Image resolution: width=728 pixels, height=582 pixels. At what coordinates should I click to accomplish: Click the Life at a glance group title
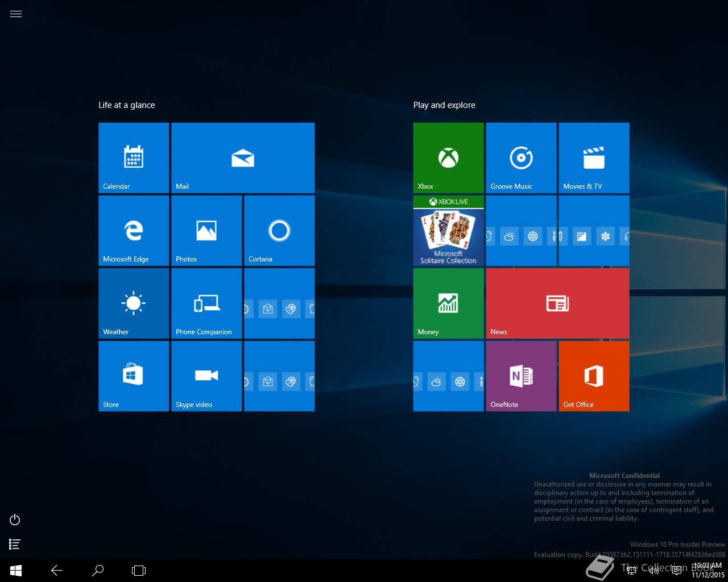pyautogui.click(x=127, y=105)
